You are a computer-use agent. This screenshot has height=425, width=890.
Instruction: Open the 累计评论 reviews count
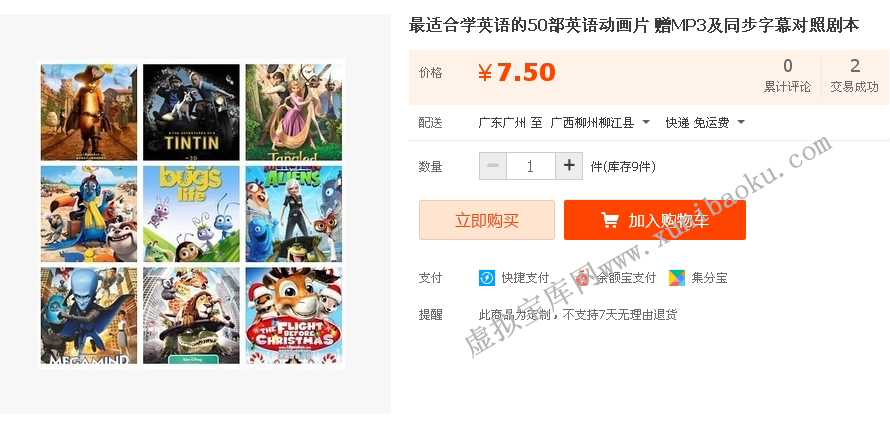tap(787, 75)
